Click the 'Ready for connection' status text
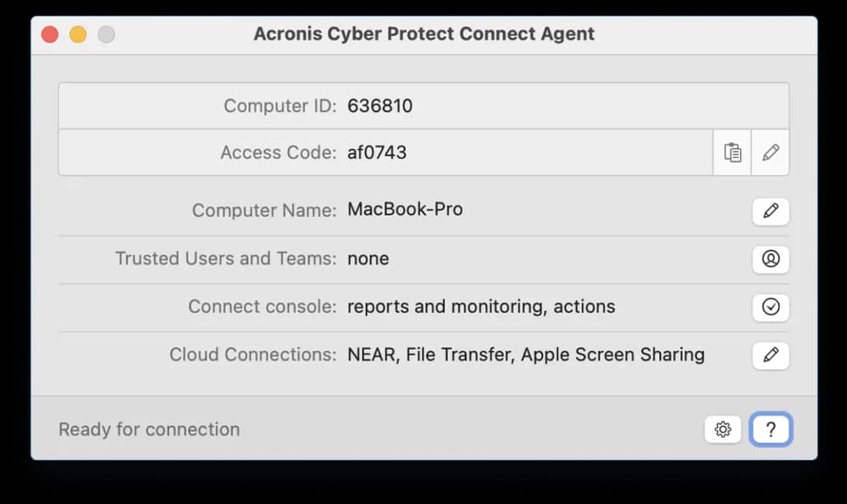The width and height of the screenshot is (847, 504). [x=149, y=429]
